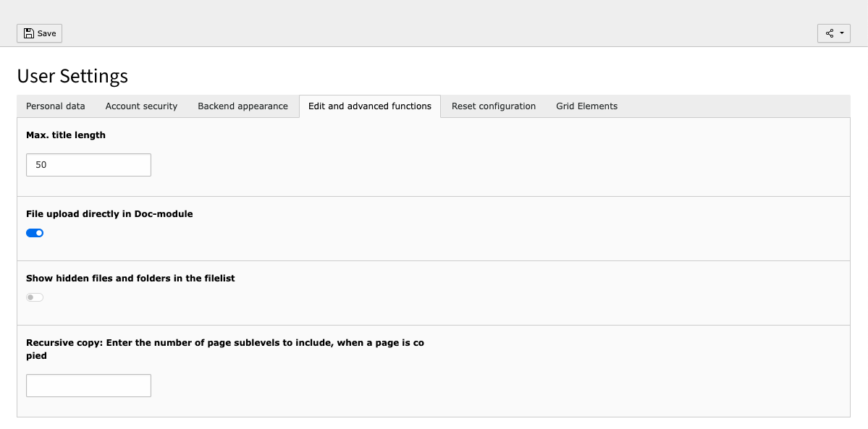Open the Reset configuration tab
Image resolution: width=868 pixels, height=429 pixels.
click(493, 106)
